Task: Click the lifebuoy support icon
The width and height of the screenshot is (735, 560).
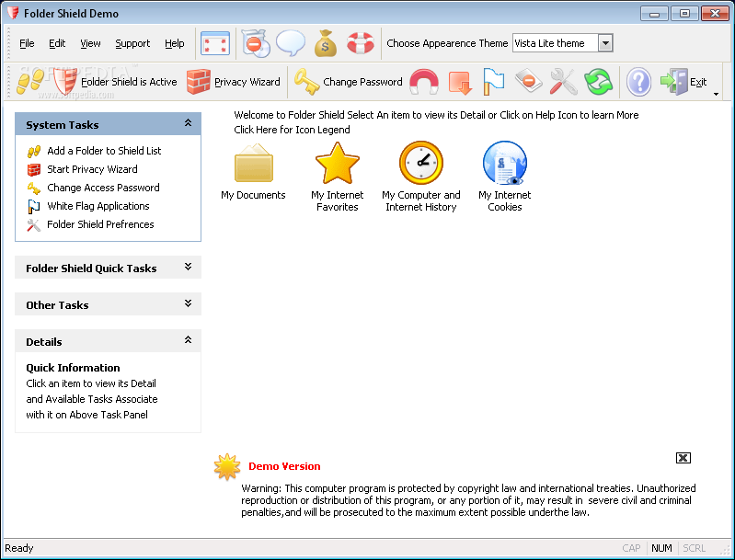Action: [x=360, y=43]
